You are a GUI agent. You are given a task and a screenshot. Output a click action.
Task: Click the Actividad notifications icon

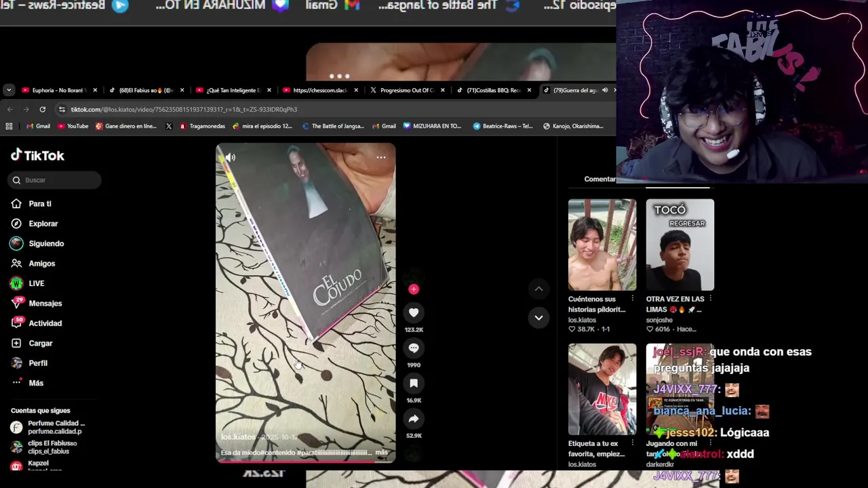point(16,323)
